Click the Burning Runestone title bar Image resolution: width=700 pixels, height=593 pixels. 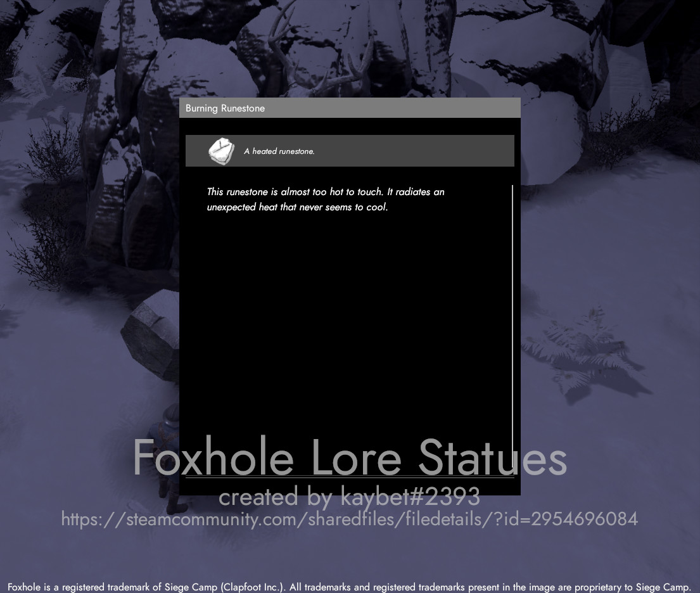point(350,108)
